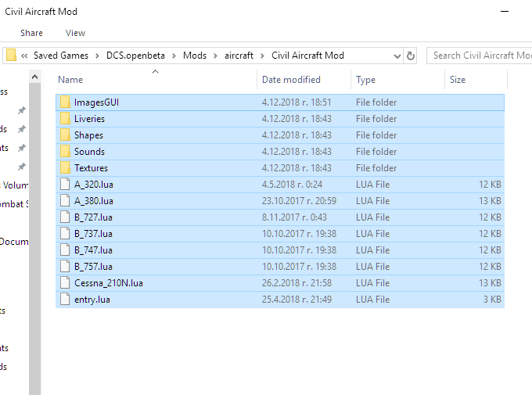Select the Shapes folder name
The width and height of the screenshot is (532, 395).
click(x=88, y=135)
